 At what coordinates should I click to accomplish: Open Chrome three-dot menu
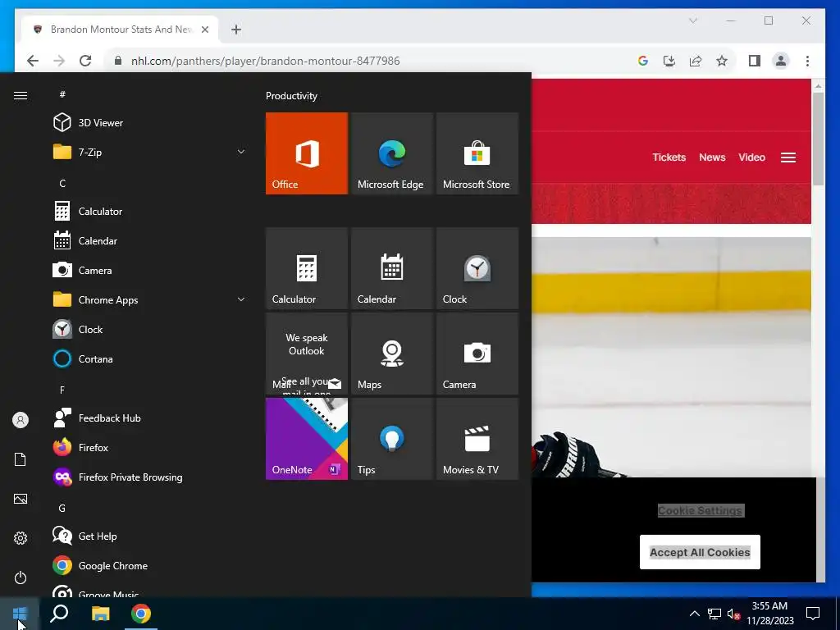807,61
